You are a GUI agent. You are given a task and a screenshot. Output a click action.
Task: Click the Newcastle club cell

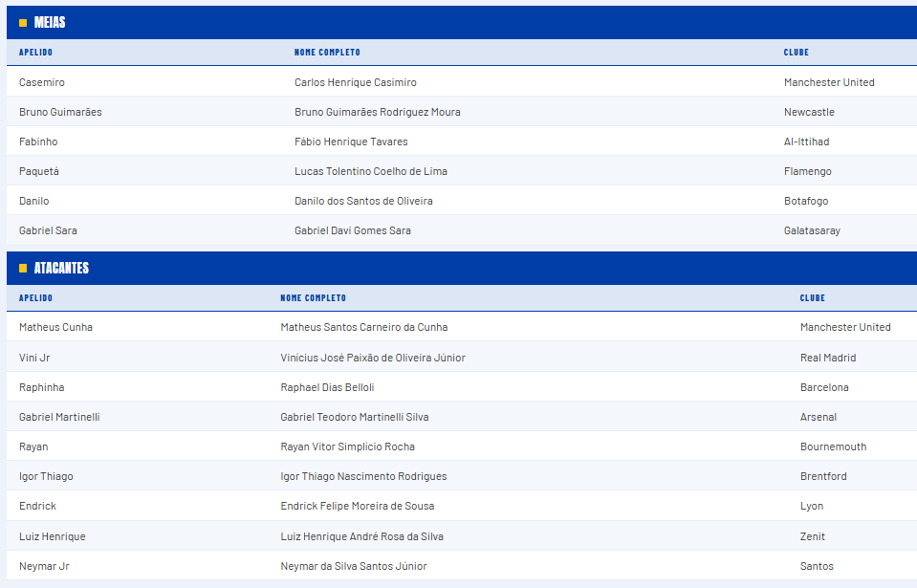point(809,112)
